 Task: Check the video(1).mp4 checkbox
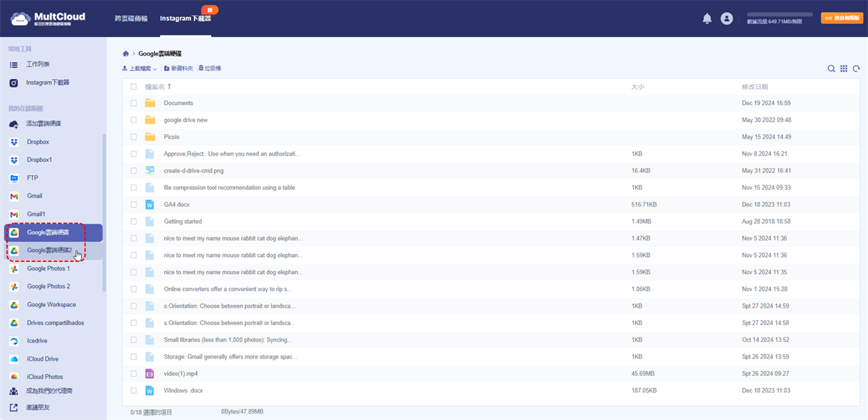click(x=134, y=374)
